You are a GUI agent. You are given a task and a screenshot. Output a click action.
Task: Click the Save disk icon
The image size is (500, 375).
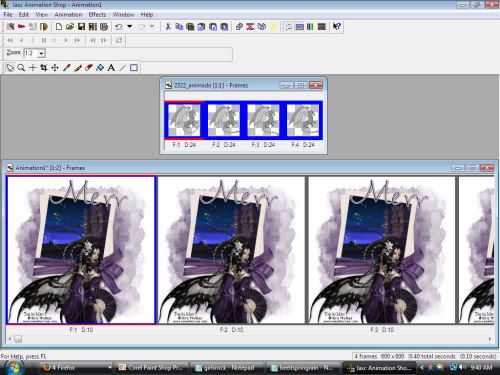(81, 27)
